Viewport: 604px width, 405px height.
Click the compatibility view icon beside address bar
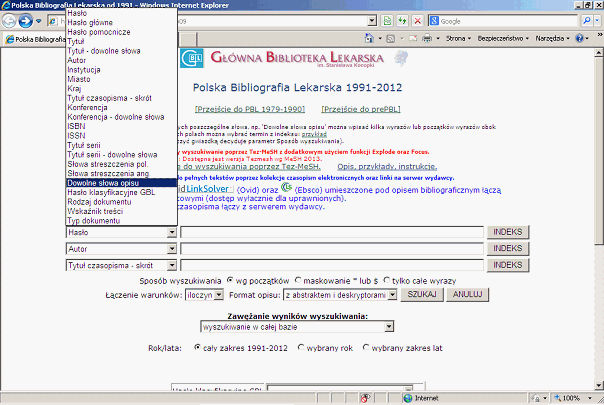tap(387, 21)
